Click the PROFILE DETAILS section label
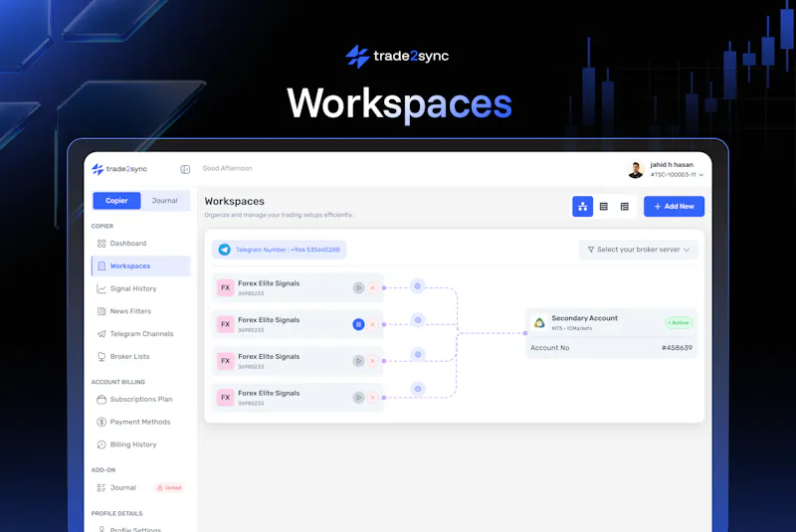The height and width of the screenshot is (532, 796). click(x=116, y=514)
